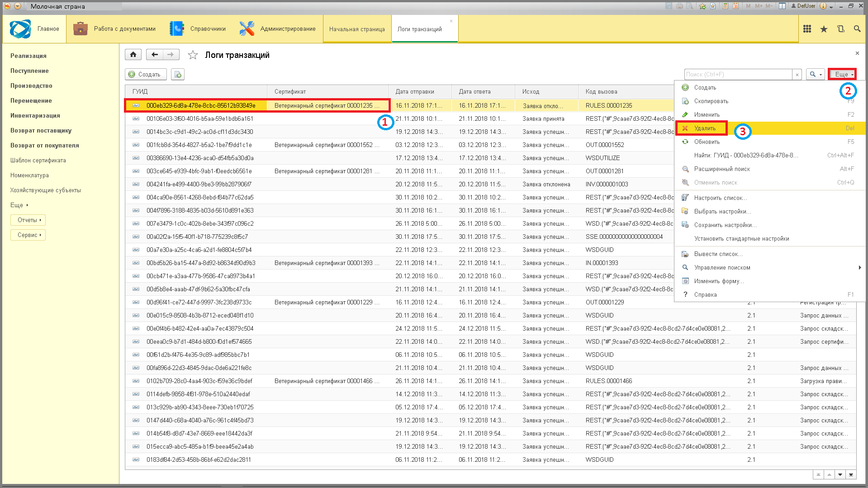Select Найти: ГУИД menu entry
Viewport: 868px width, 488px height.
pyautogui.click(x=770, y=156)
